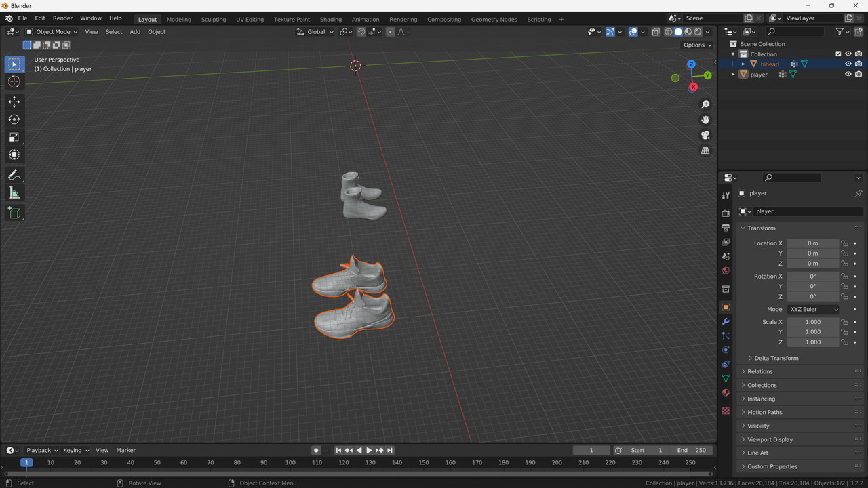
Task: Switch to Sculpting workspace tab
Action: click(214, 20)
